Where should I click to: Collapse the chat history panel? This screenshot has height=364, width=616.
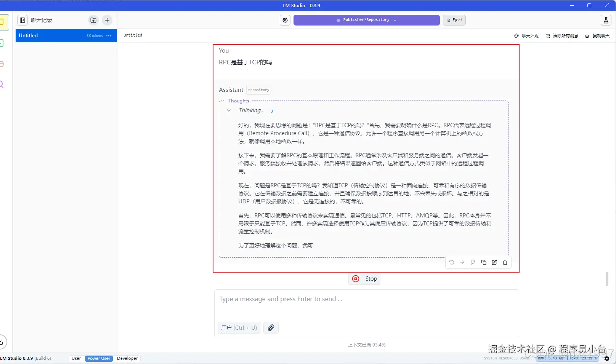point(22,20)
